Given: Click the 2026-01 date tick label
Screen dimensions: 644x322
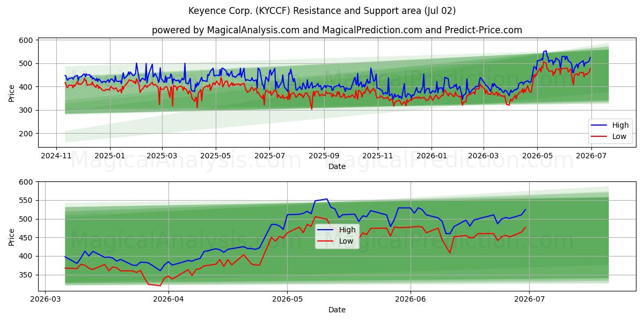Looking at the screenshot, I should tap(431, 157).
